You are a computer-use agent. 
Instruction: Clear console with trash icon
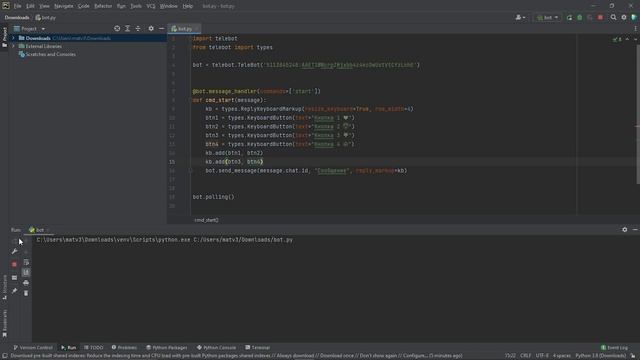coord(26,293)
